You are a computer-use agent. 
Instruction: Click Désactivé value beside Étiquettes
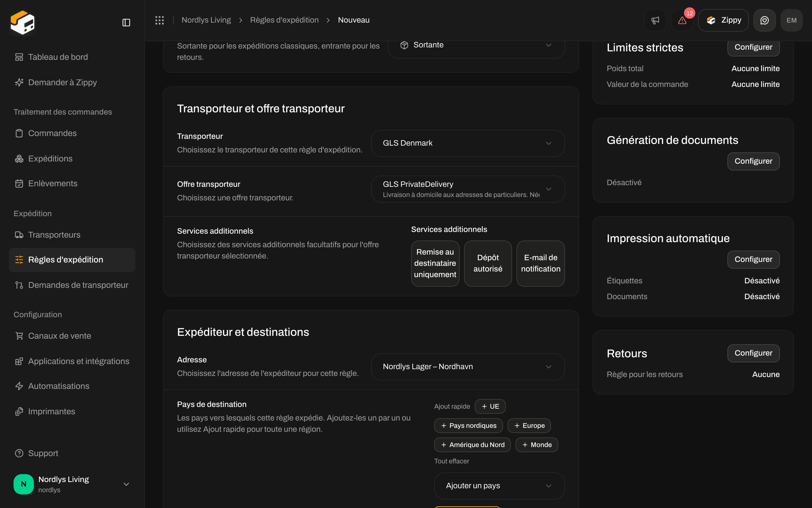[762, 281]
